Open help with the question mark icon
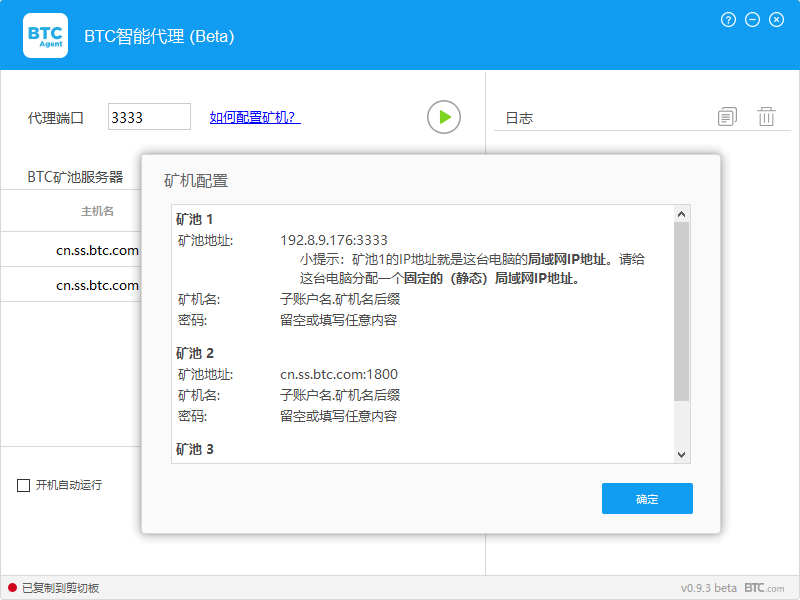The height and width of the screenshot is (600, 800). coord(728,20)
